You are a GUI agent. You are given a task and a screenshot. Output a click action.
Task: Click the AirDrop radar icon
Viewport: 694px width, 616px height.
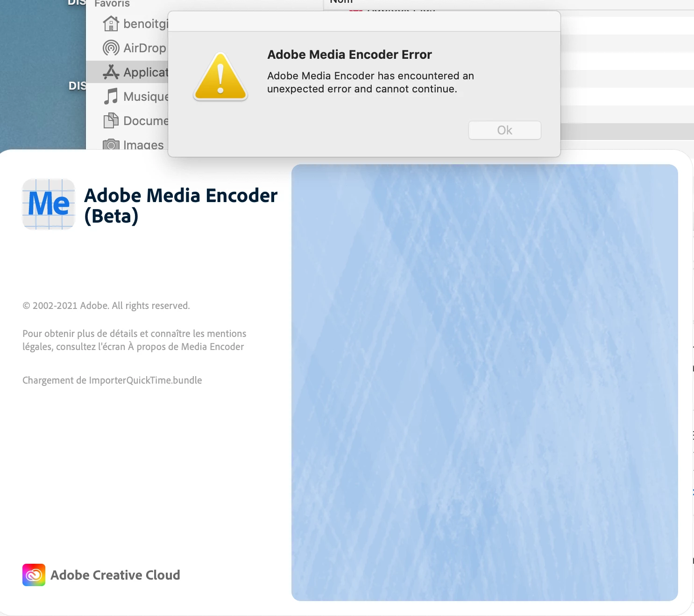point(111,48)
